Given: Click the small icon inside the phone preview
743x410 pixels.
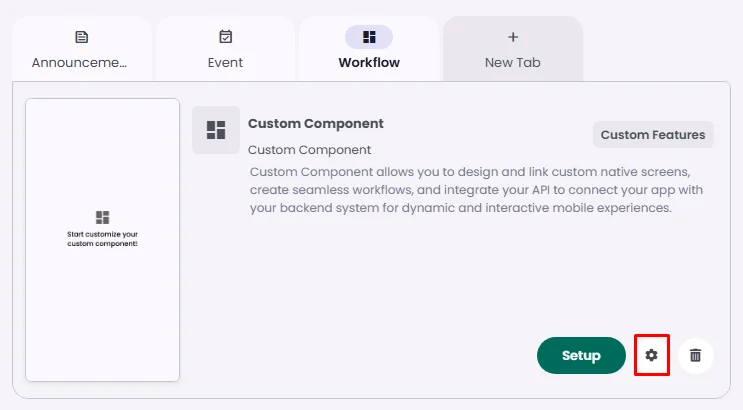Looking at the screenshot, I should [x=102, y=217].
